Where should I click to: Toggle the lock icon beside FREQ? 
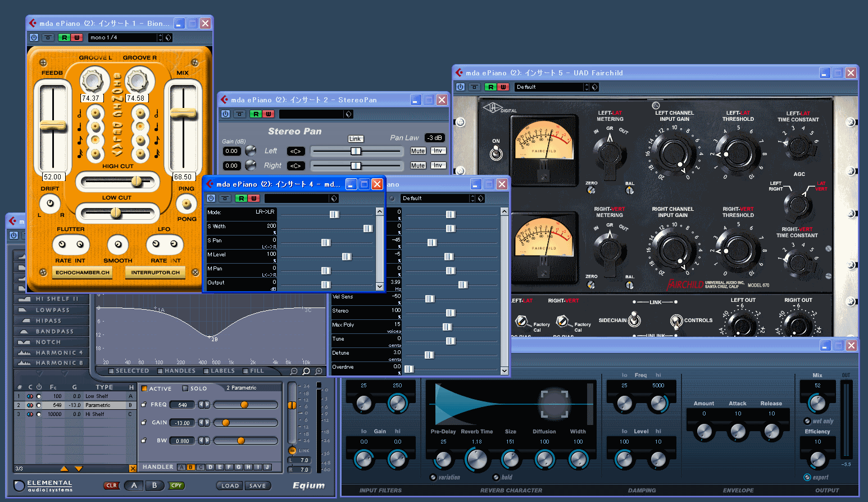(144, 404)
